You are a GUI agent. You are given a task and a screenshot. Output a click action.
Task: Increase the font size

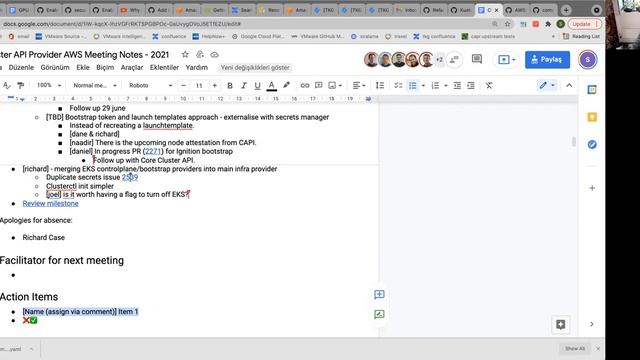[214, 85]
